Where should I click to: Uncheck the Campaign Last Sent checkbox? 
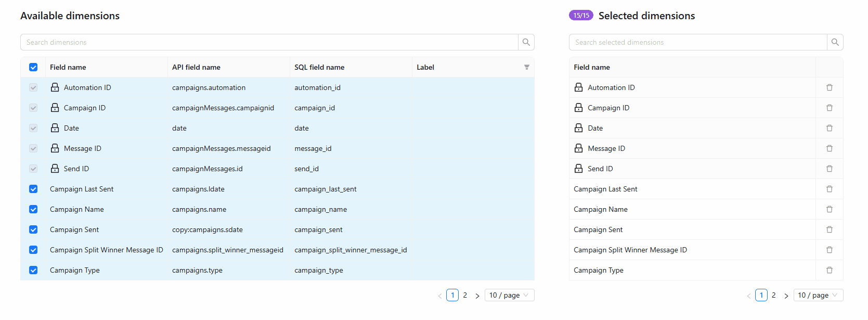pyautogui.click(x=33, y=189)
